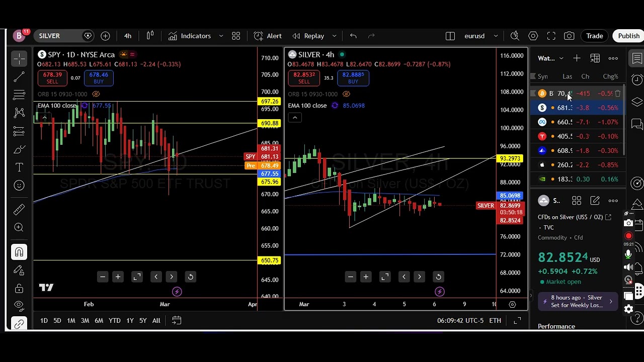Select the trend line drawing tool
The image size is (644, 362).
[19, 77]
